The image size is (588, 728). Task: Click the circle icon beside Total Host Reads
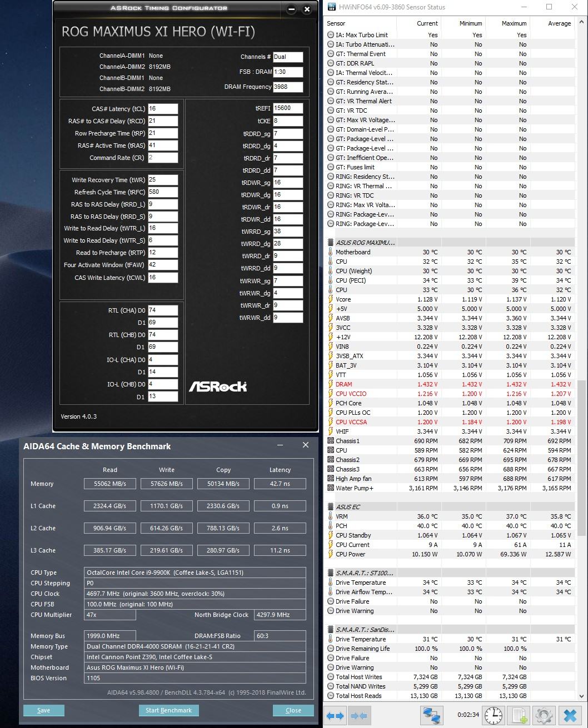[x=331, y=696]
